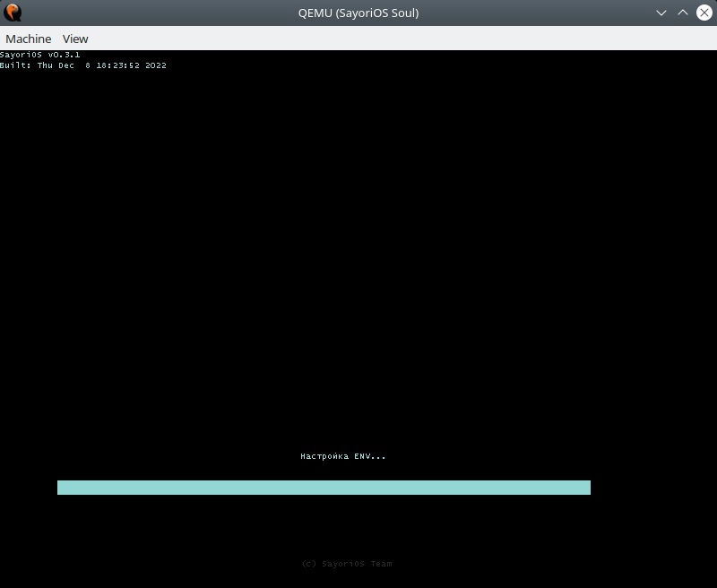
Task: Open the Machine menu
Action: (x=28, y=39)
